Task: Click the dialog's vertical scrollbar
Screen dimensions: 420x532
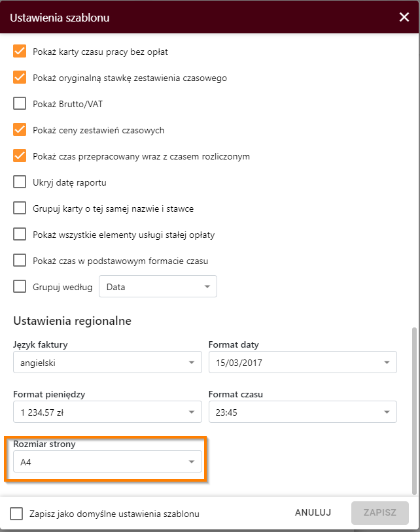Action: (x=414, y=410)
